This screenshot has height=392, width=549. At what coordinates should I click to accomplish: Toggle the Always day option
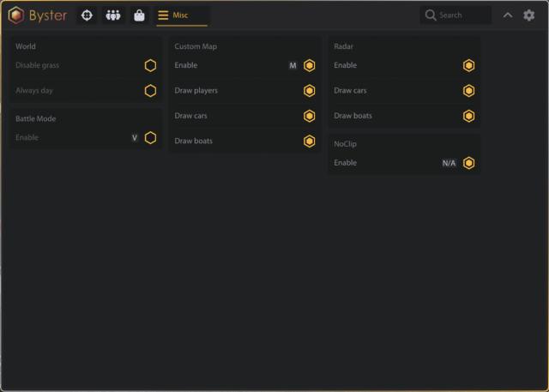click(150, 90)
